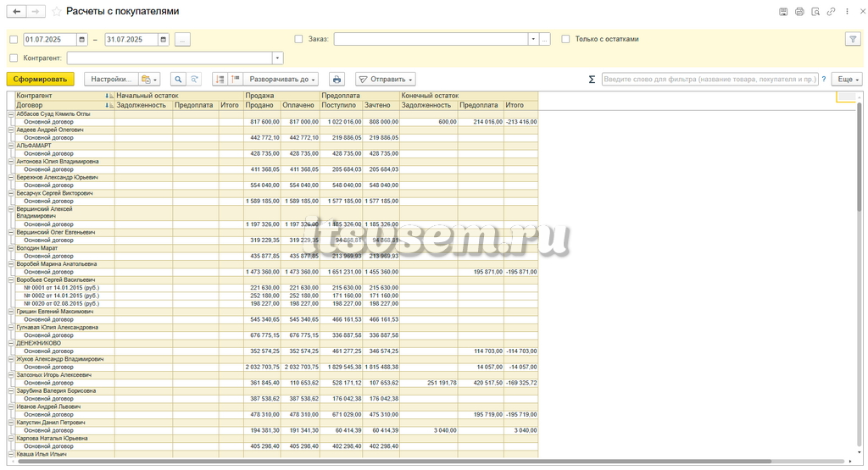Click the funnel filter icon button

[x=853, y=39]
